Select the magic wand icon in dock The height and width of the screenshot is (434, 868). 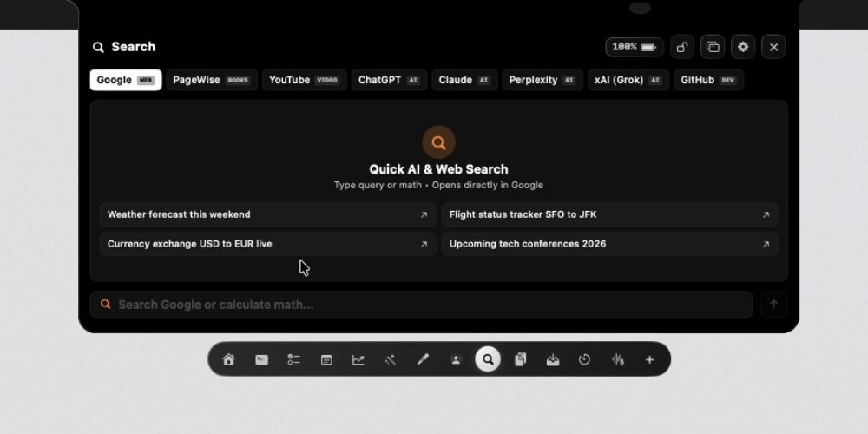pyautogui.click(x=391, y=360)
